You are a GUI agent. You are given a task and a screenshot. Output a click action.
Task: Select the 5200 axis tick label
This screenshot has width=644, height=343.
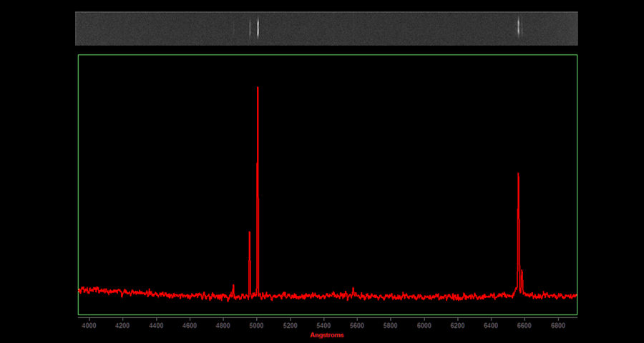[x=291, y=326]
